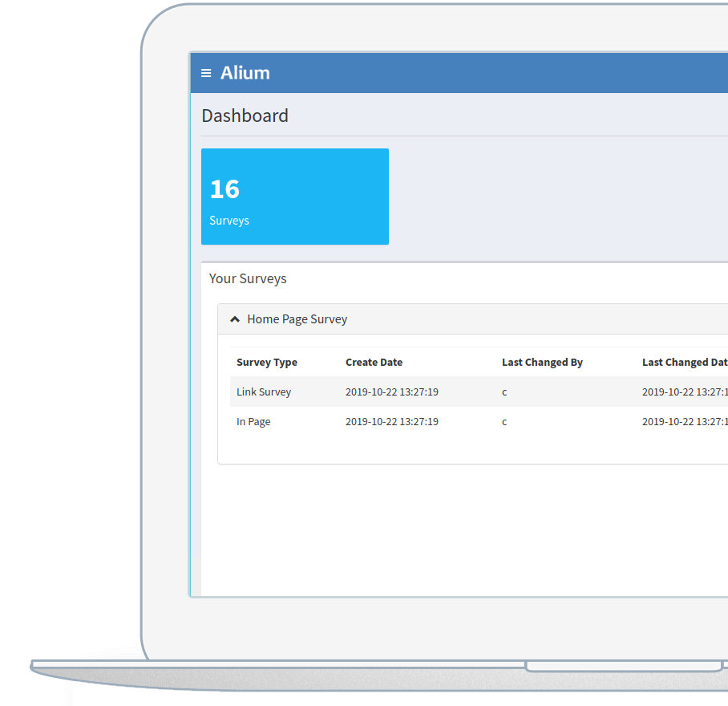Click the create date in In Page row
Viewport: 728px width, 706px height.
391,422
